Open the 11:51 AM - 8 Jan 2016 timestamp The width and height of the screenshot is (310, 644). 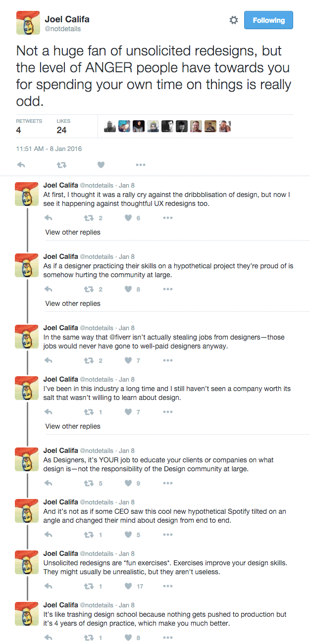tap(49, 149)
